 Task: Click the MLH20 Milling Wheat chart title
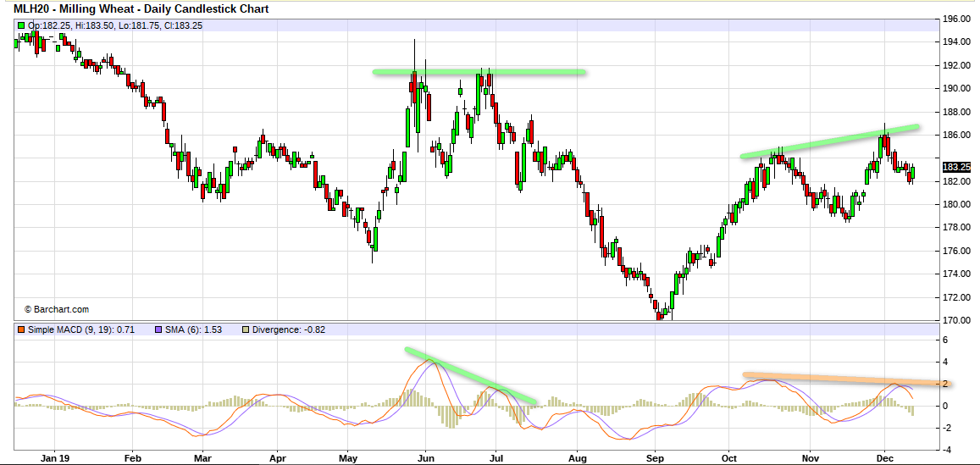141,9
